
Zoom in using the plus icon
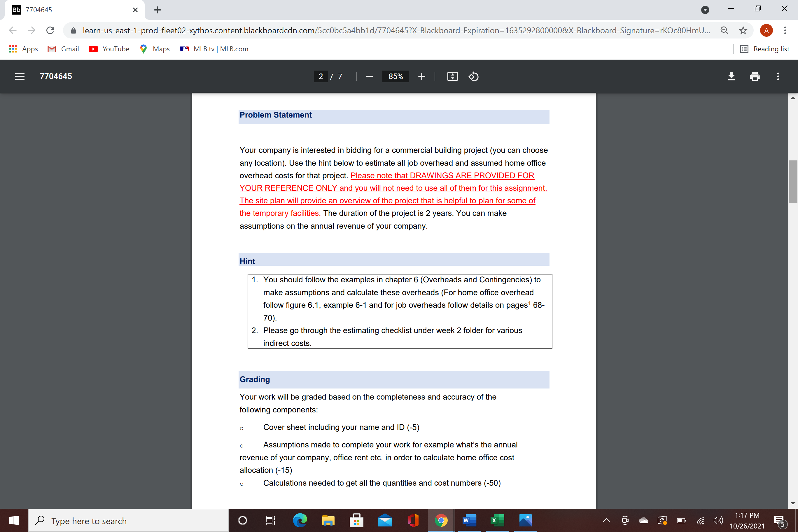tap(421, 76)
